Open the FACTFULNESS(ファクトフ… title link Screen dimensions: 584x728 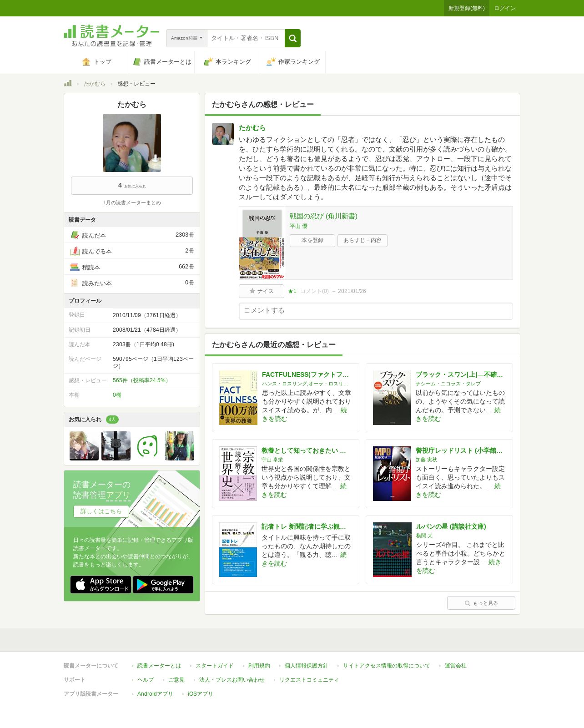click(x=305, y=374)
